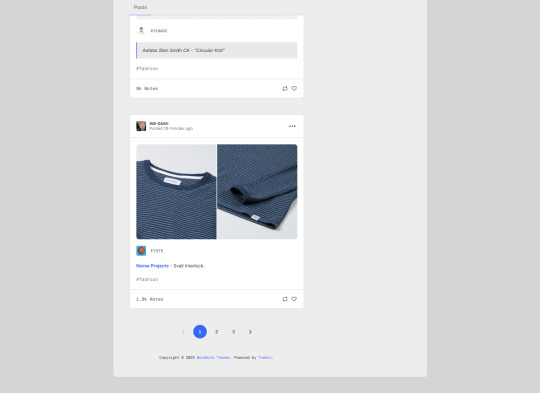View the 9k Notes count

click(147, 89)
